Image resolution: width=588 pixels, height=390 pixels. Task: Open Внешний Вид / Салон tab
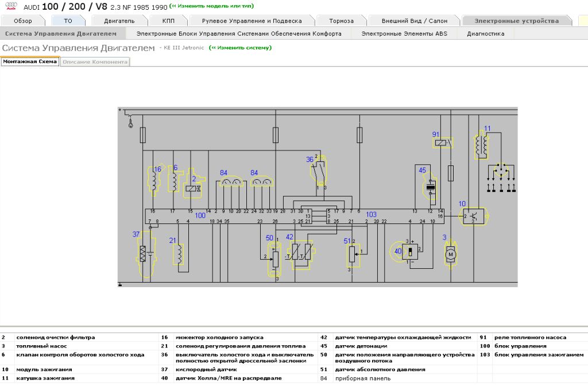[x=415, y=21]
